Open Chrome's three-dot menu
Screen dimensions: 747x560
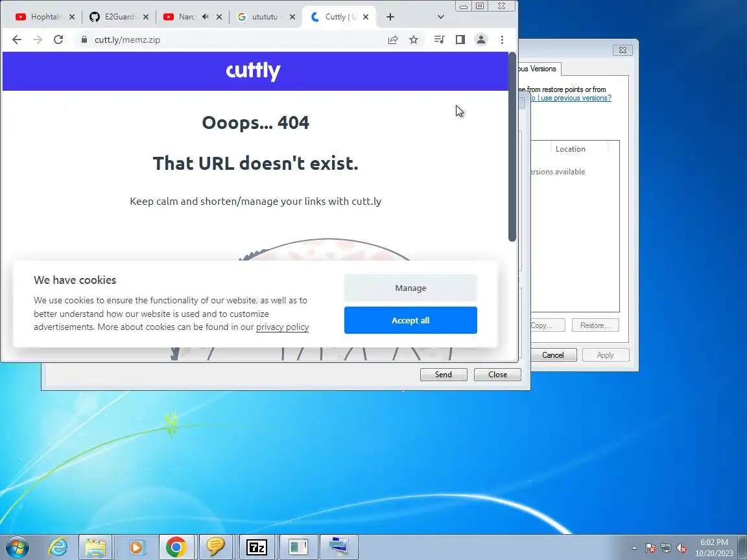502,40
